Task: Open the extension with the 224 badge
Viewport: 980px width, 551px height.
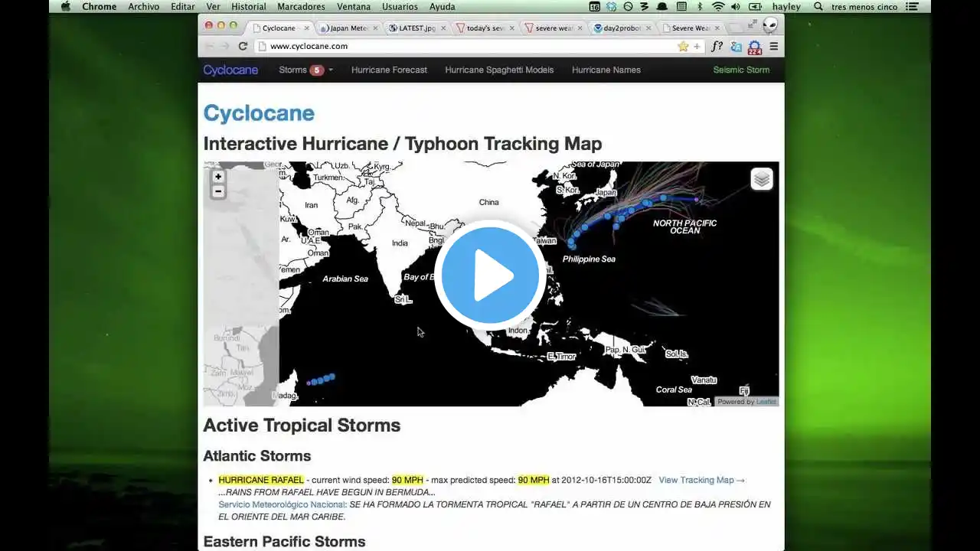Action: pyautogui.click(x=755, y=47)
